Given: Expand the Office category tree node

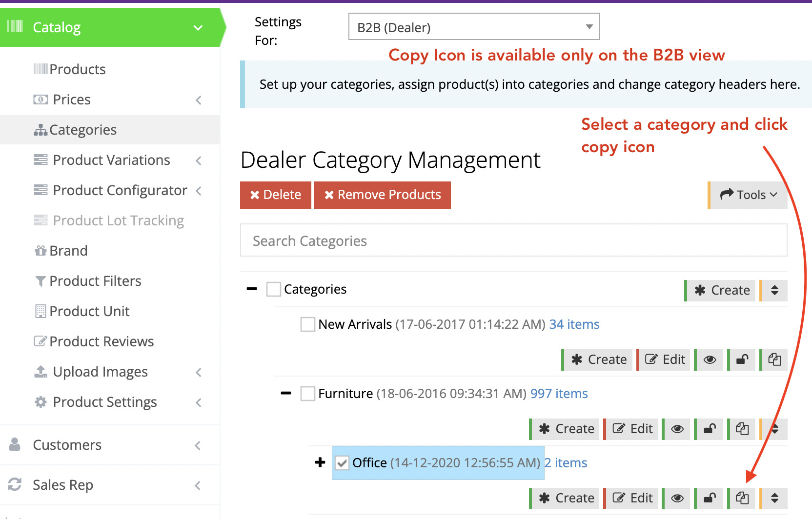Looking at the screenshot, I should pyautogui.click(x=320, y=462).
